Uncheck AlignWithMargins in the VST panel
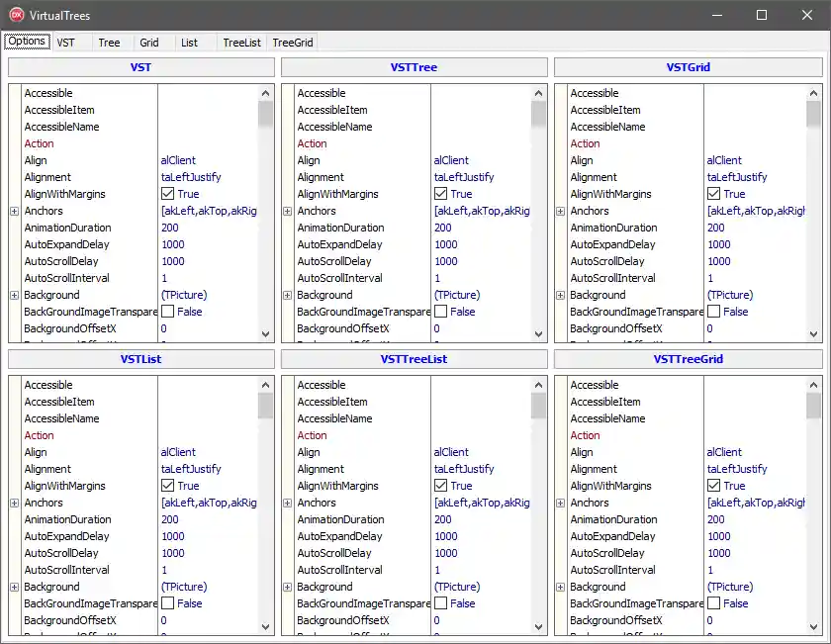 tap(165, 194)
